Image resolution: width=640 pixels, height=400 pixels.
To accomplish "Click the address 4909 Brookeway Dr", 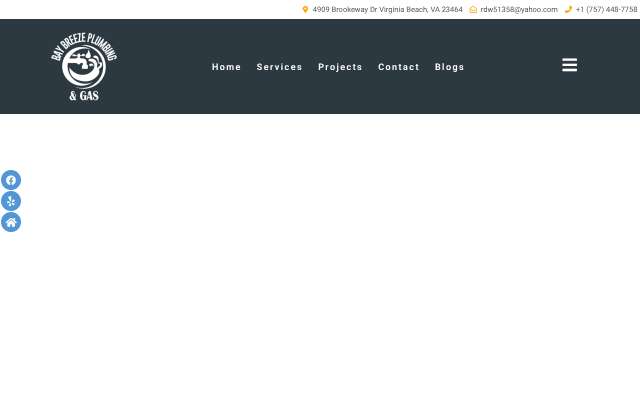I will point(388,9).
